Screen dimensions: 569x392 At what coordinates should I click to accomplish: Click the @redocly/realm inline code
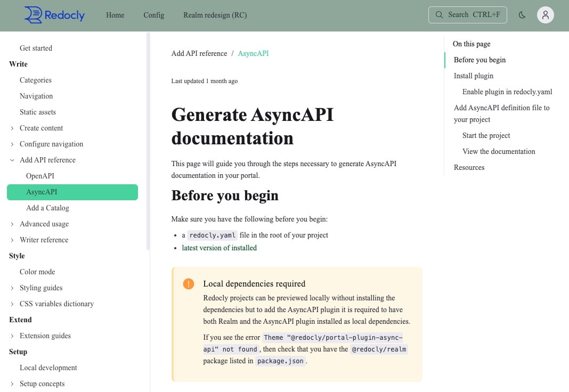tap(379, 349)
